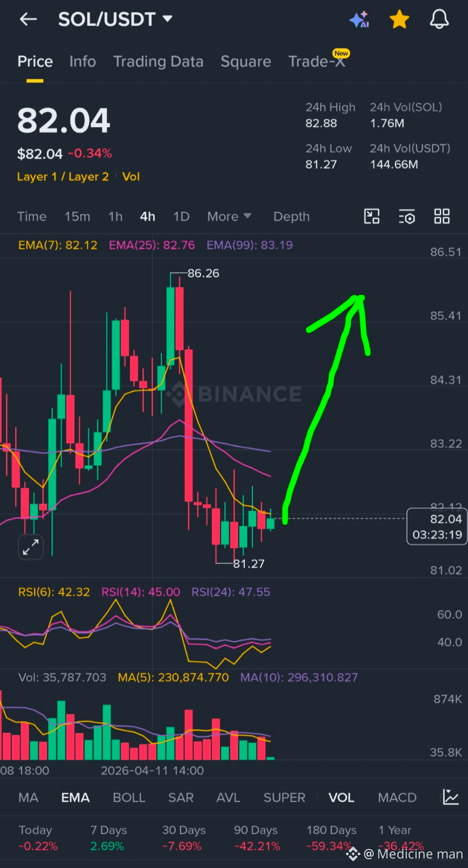Select the 4h timeframe
468x868 pixels.
pos(148,216)
